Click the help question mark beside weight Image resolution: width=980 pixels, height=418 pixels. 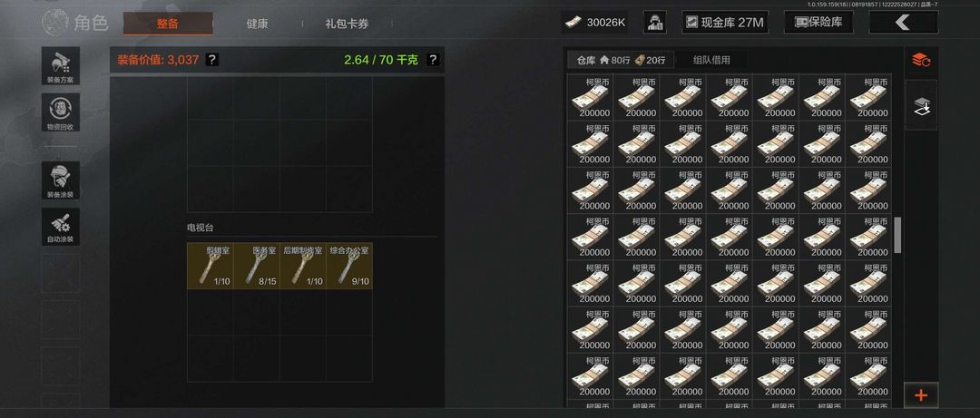pyautogui.click(x=433, y=60)
